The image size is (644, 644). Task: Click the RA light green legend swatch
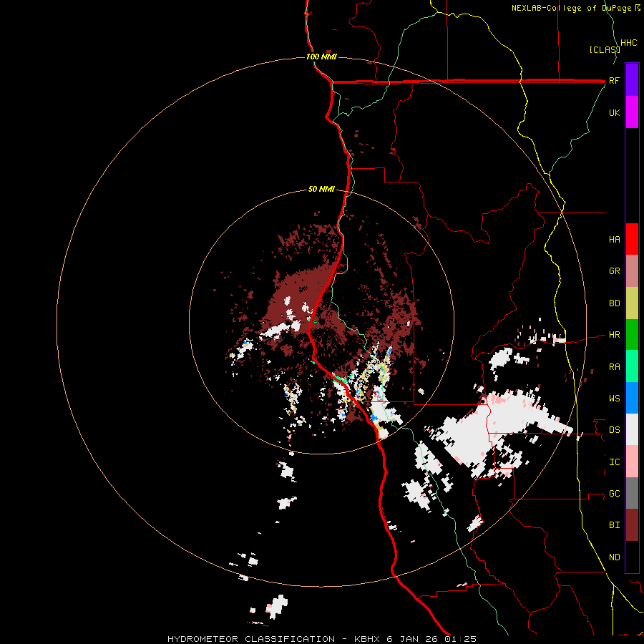[x=632, y=366]
